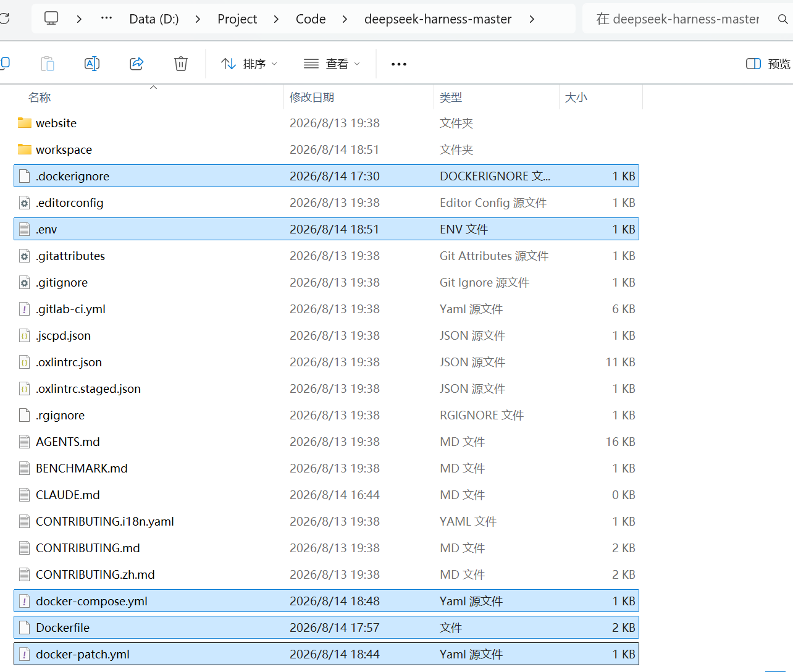Viewport: 793px width, 672px height.
Task: Click the Dockerfile file icon
Action: [25, 628]
